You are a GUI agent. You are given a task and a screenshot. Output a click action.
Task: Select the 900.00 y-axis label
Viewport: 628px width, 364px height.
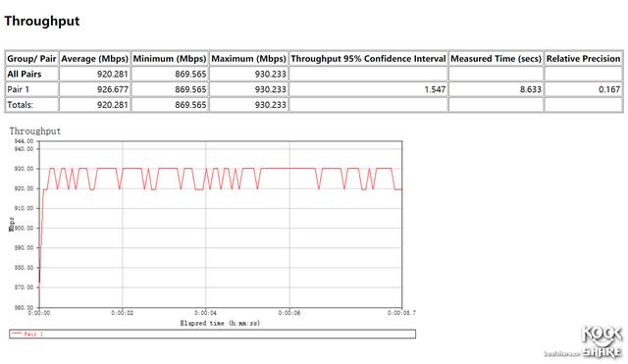click(25, 228)
